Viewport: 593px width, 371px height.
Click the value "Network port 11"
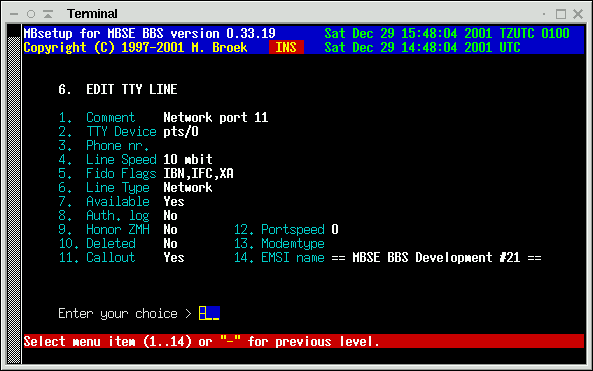216,118
